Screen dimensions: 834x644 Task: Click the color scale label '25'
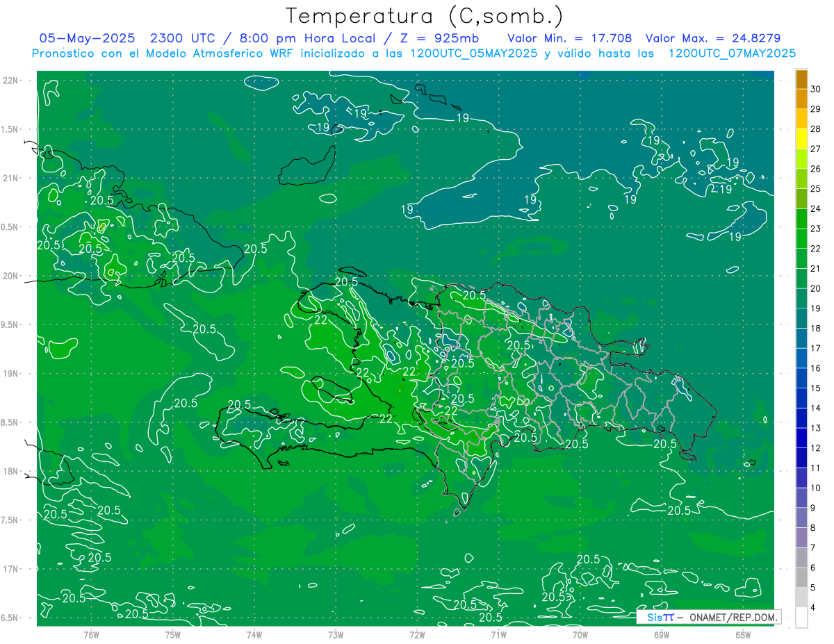coord(816,189)
